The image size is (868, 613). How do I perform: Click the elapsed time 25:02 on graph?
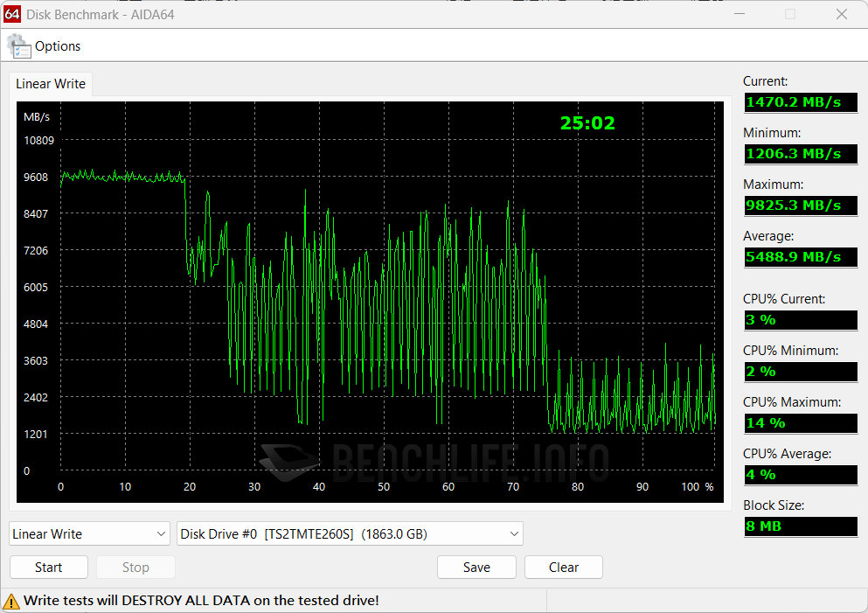pos(587,123)
